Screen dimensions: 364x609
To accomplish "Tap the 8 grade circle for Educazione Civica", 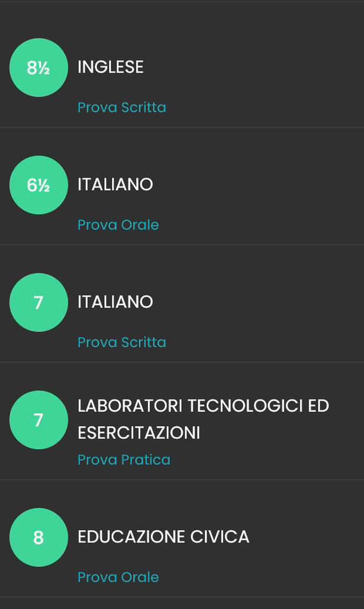I will coord(39,537).
